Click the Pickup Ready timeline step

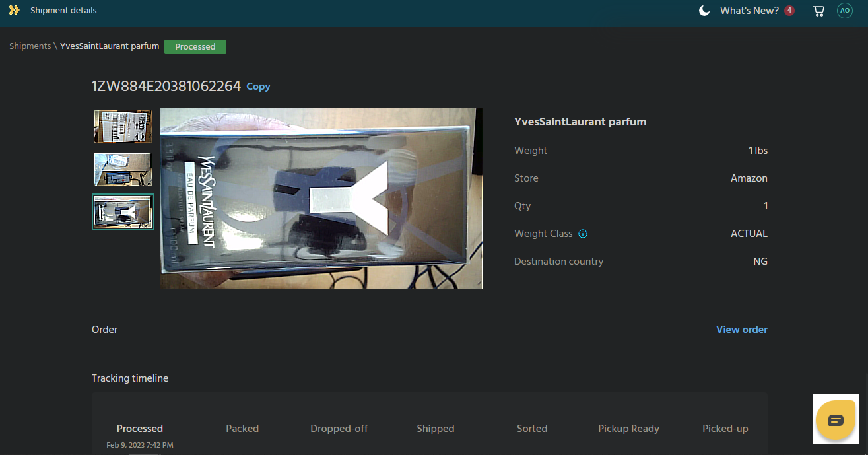(x=628, y=429)
